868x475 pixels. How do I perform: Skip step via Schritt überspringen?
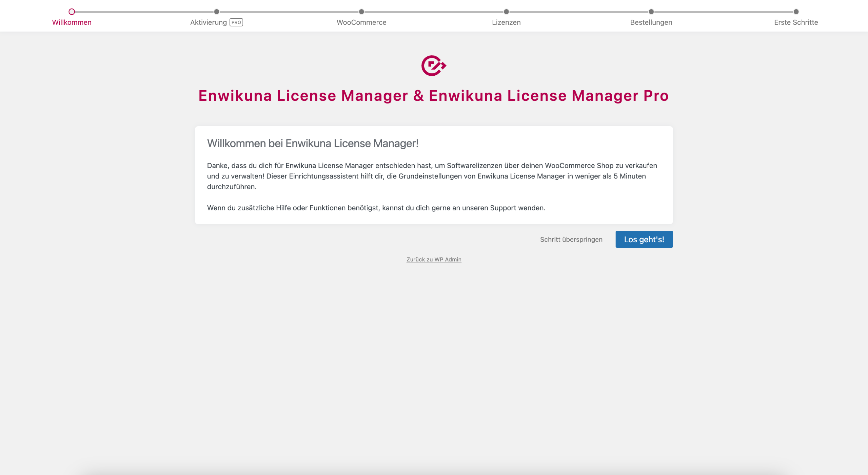point(571,240)
